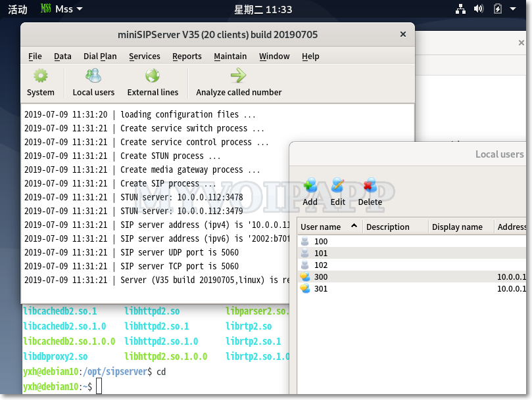Click the 'Create SIP process' log line
The height and width of the screenshot is (400, 532).
pos(120,183)
